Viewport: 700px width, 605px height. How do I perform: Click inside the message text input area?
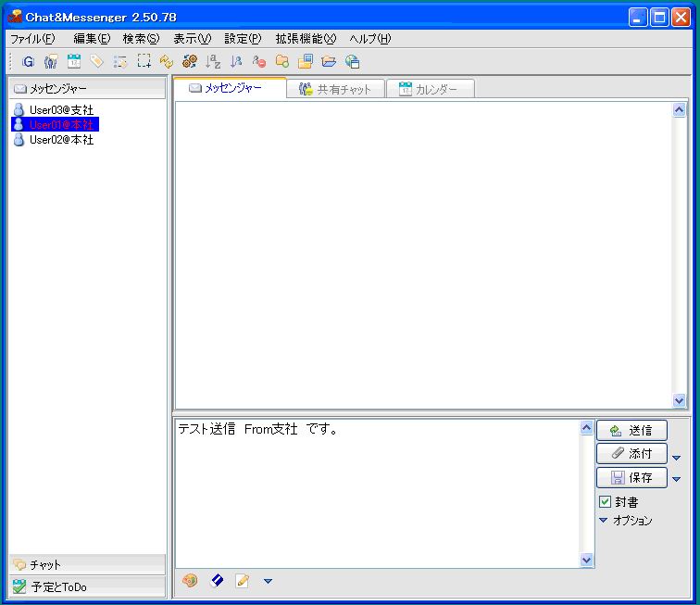(378, 494)
